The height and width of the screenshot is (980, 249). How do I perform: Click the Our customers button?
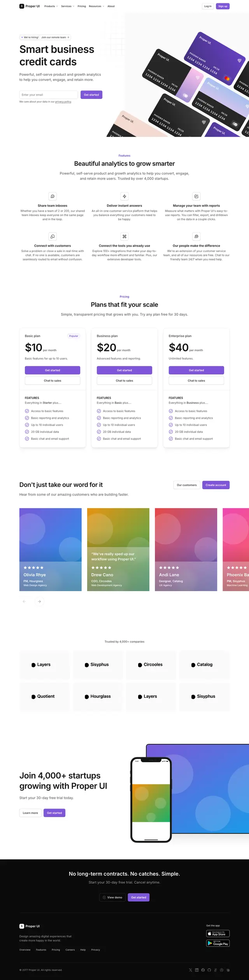(x=187, y=485)
